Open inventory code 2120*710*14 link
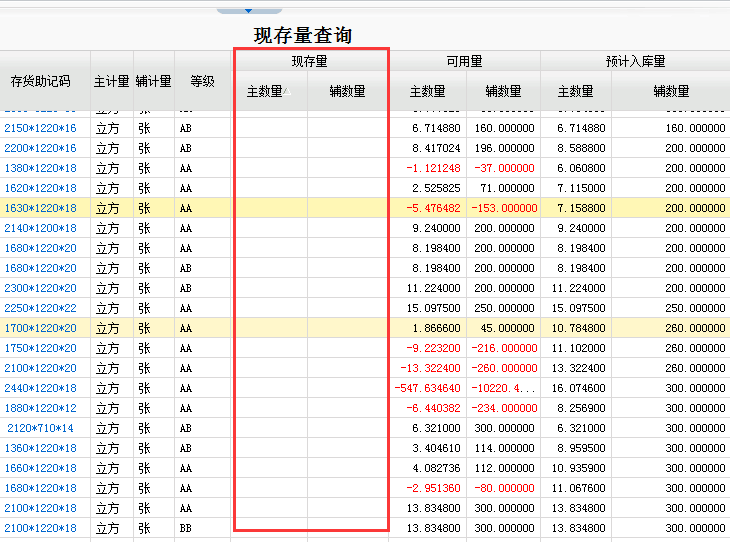730x542 pixels. point(40,428)
